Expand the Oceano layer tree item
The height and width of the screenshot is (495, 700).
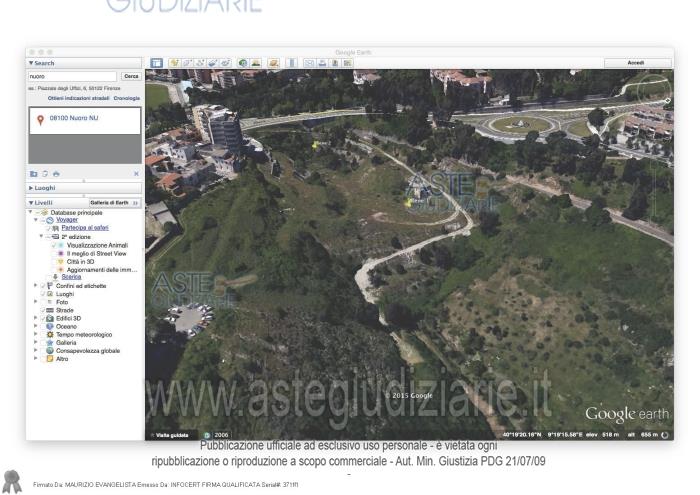pos(36,326)
